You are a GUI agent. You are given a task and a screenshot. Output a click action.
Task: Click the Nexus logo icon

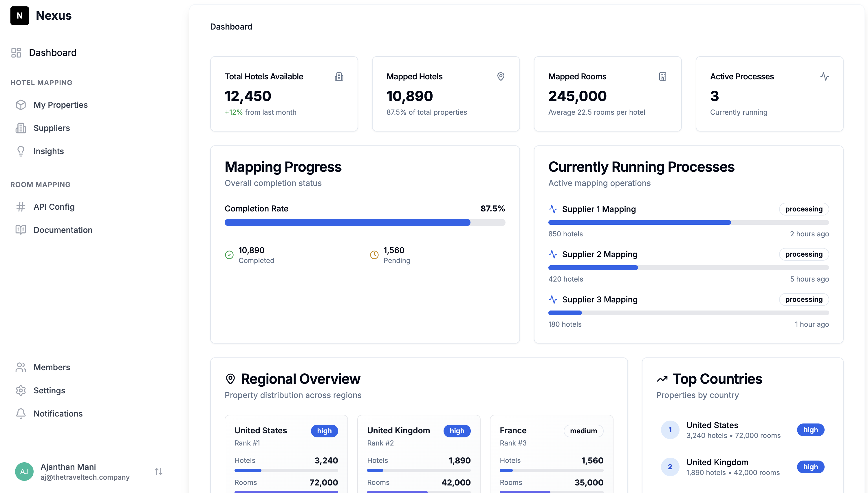click(x=20, y=16)
